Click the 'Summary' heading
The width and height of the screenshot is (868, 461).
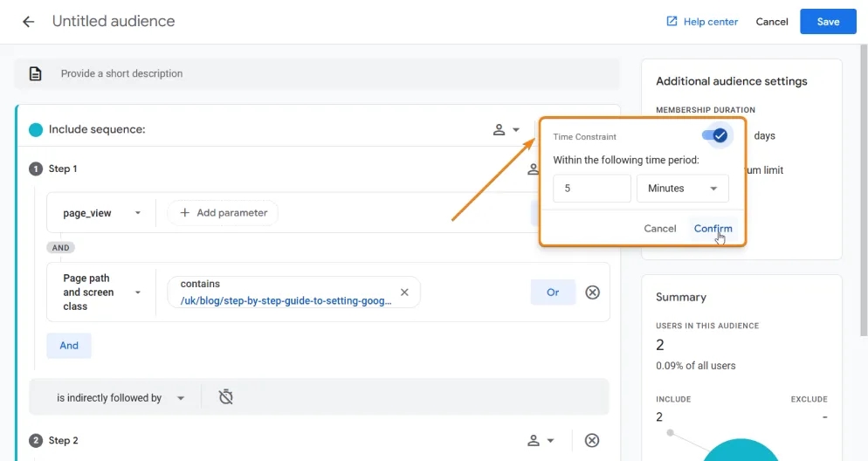tap(681, 297)
